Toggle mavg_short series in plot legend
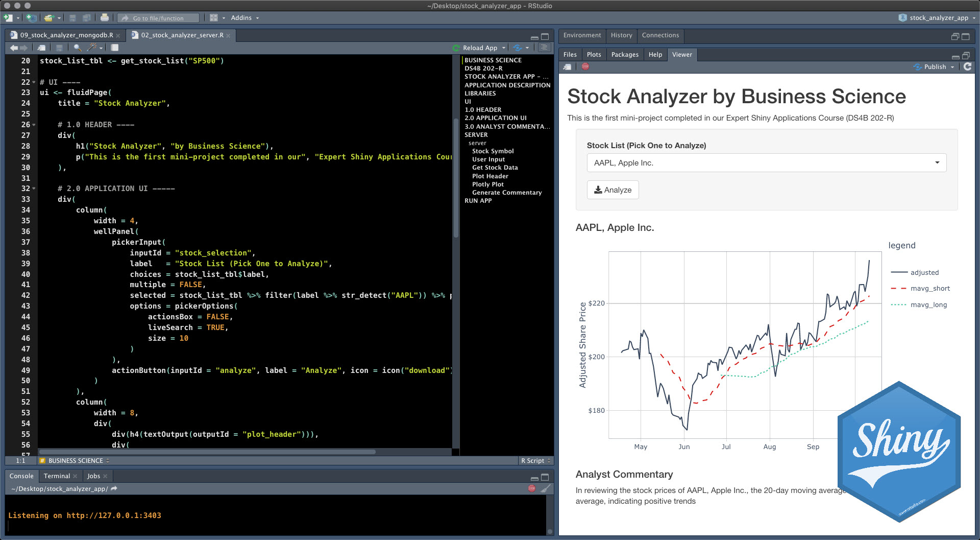This screenshot has width=980, height=540. [920, 289]
